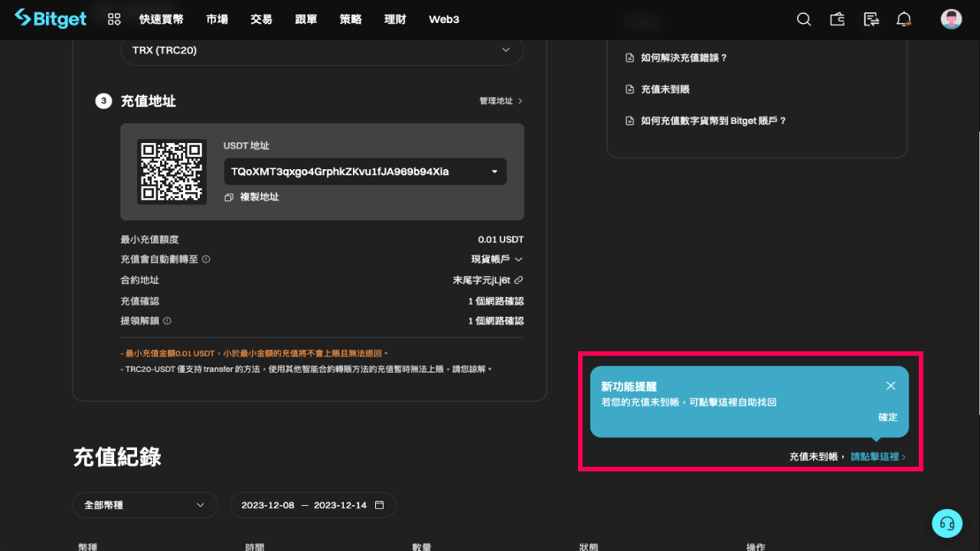Open the search icon in top bar
Viewport: 980px width, 551px height.
coord(803,19)
